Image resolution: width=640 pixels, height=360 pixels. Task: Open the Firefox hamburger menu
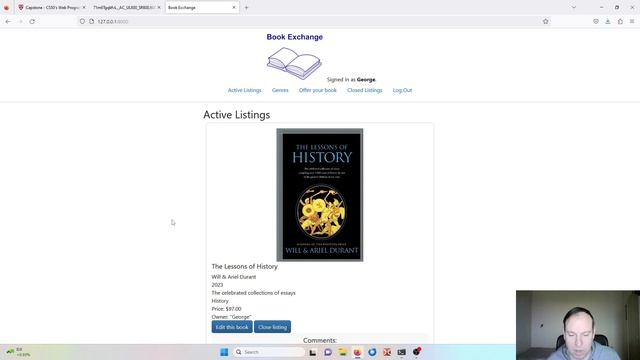click(x=632, y=21)
